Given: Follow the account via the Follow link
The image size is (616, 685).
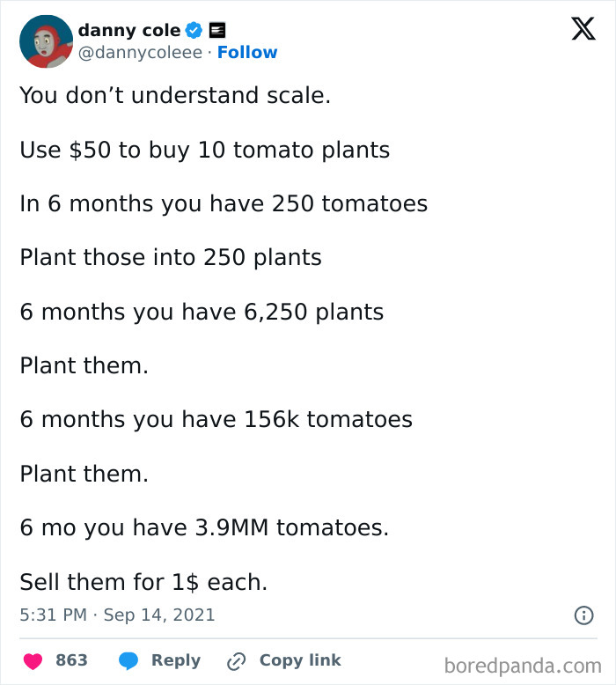Looking at the screenshot, I should 247,53.
